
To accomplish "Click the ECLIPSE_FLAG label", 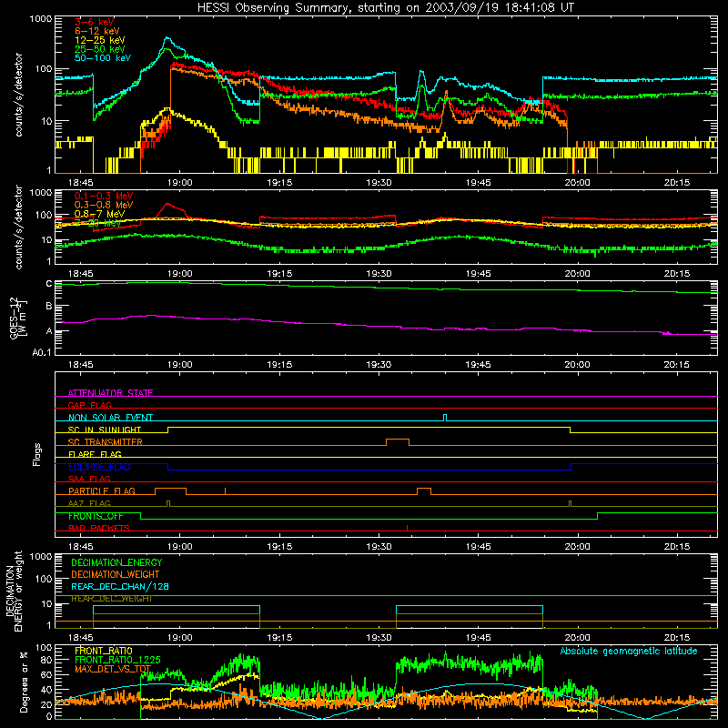I will [x=99, y=467].
